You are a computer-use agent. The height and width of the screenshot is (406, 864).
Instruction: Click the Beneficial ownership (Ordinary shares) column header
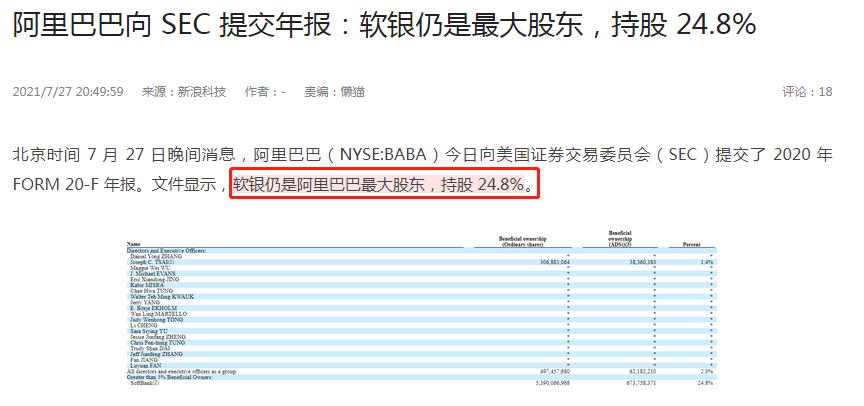click(523, 241)
